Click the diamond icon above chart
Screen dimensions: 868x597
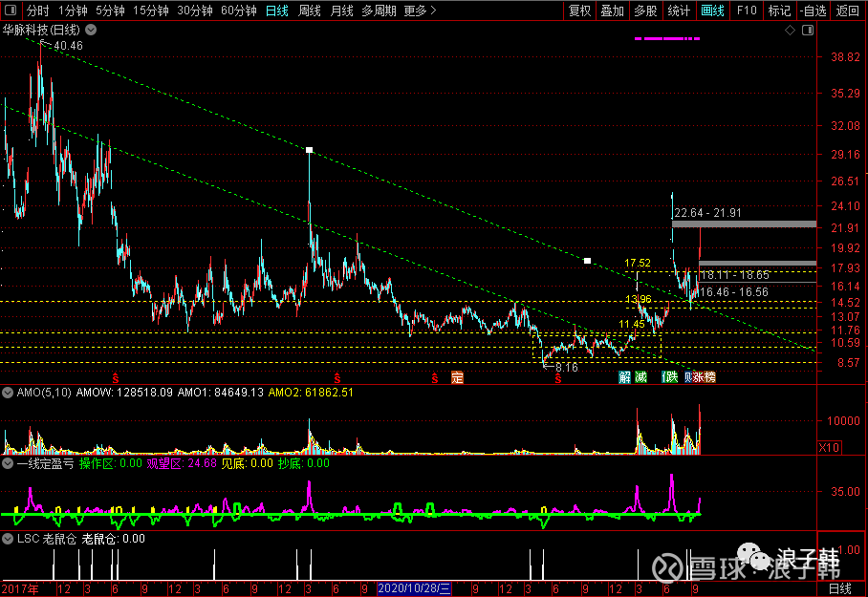(790, 30)
